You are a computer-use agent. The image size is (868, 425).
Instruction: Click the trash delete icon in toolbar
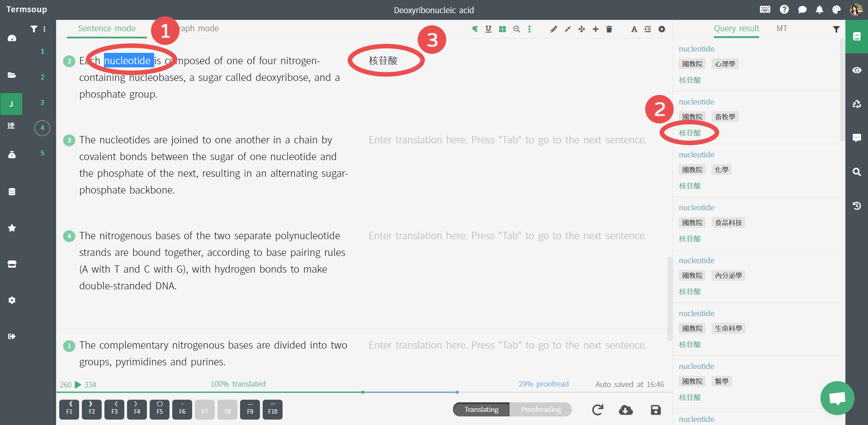click(609, 29)
